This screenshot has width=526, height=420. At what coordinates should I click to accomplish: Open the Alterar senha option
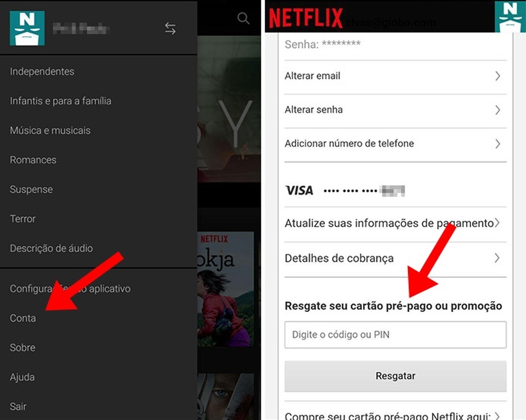pyautogui.click(x=396, y=111)
